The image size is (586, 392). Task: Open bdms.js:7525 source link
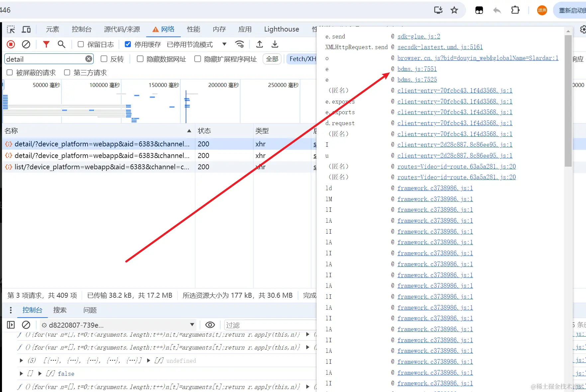pos(417,80)
